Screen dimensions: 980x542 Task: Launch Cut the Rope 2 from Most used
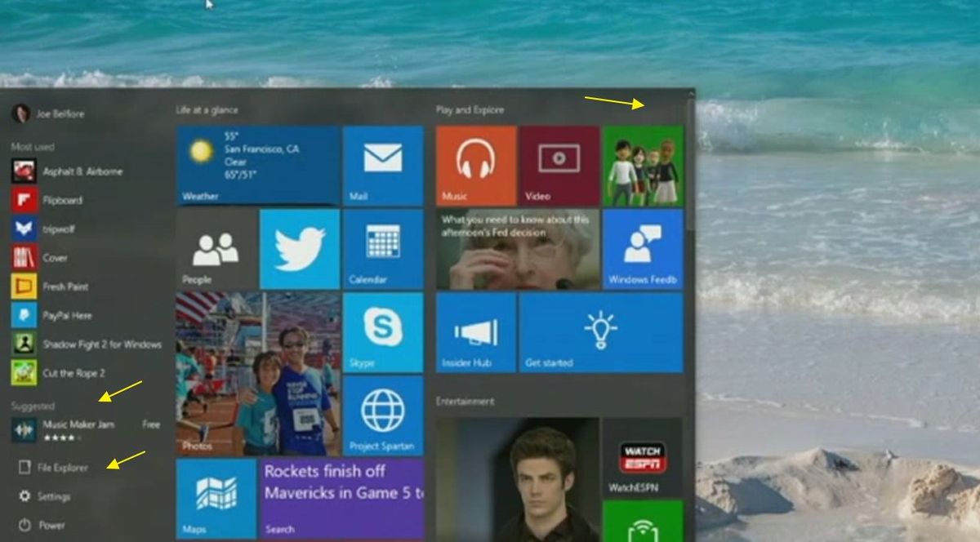73,373
